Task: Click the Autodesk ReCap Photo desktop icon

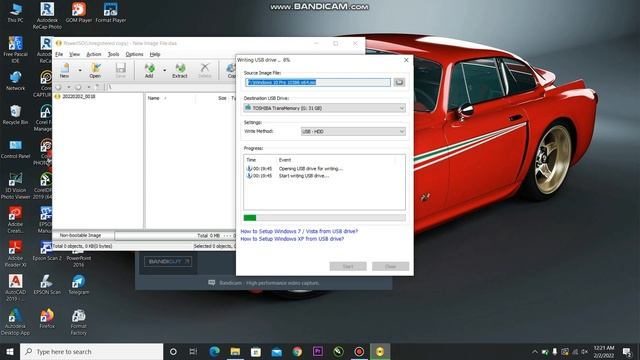Action: tap(47, 16)
